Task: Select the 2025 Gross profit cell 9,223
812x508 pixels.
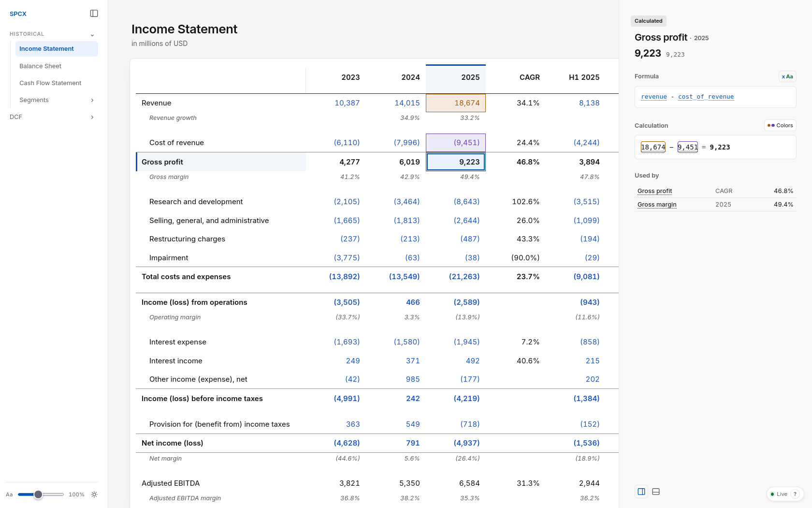Action: click(456, 162)
